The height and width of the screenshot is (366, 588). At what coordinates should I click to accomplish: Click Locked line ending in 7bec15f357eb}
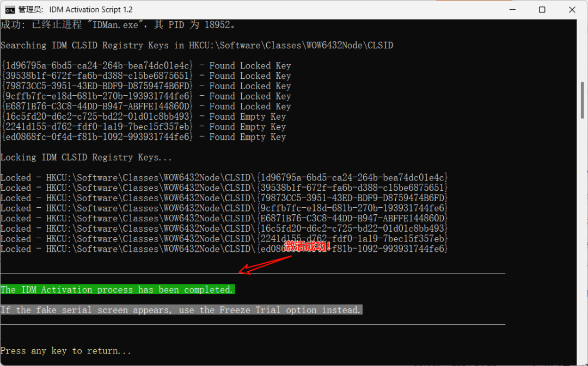(x=224, y=239)
